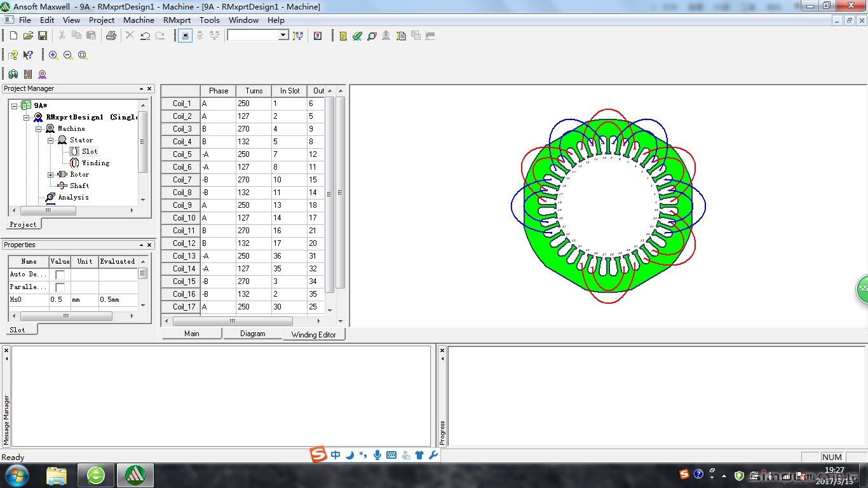
Task: Click the red-green bars design icon
Action: point(28,74)
